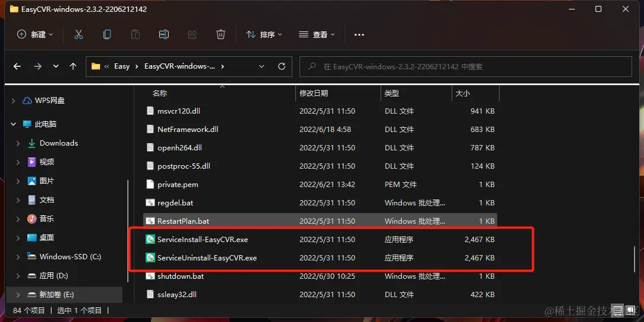Open the 排序 sort dropdown
Image resolution: width=644 pixels, height=322 pixels.
(x=264, y=34)
